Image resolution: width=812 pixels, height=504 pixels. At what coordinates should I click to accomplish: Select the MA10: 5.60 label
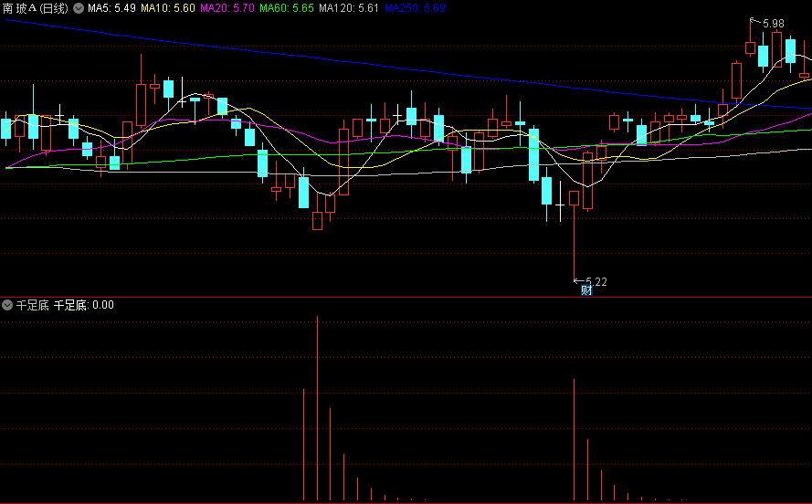click(x=168, y=8)
